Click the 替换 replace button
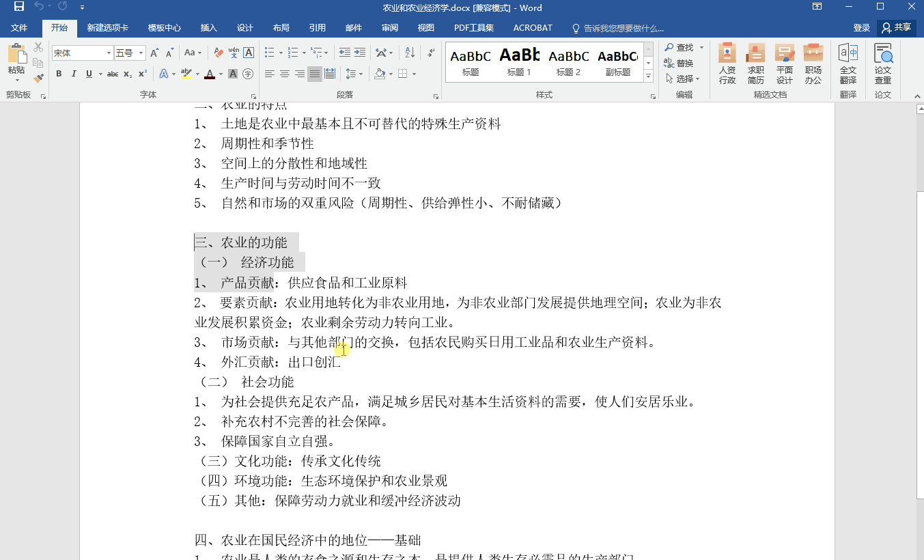 680,63
